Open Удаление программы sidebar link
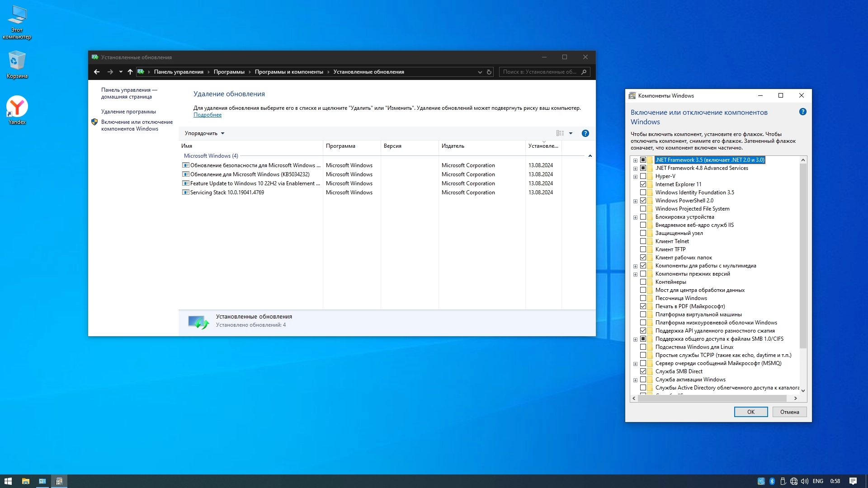 click(x=128, y=112)
